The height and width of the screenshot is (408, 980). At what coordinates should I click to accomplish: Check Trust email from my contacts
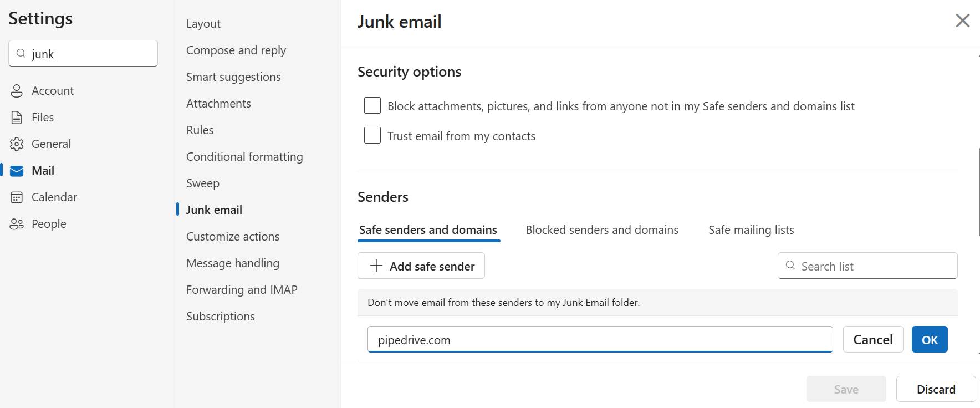click(372, 135)
